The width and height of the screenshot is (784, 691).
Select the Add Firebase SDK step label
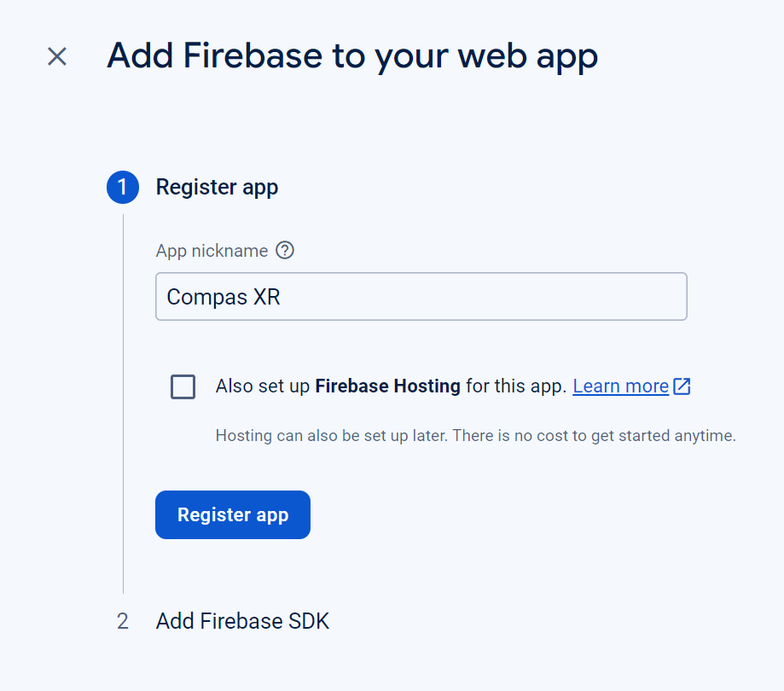click(242, 621)
